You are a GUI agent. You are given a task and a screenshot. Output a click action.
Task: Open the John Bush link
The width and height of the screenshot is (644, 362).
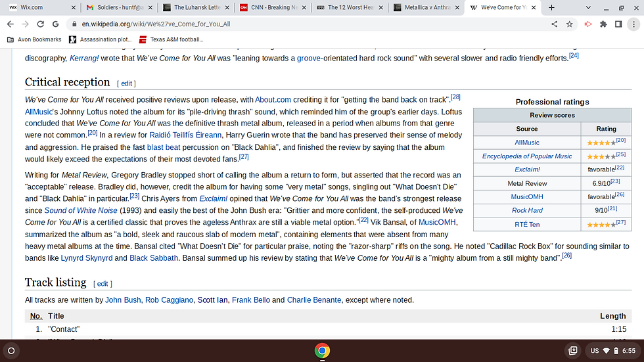click(x=123, y=300)
